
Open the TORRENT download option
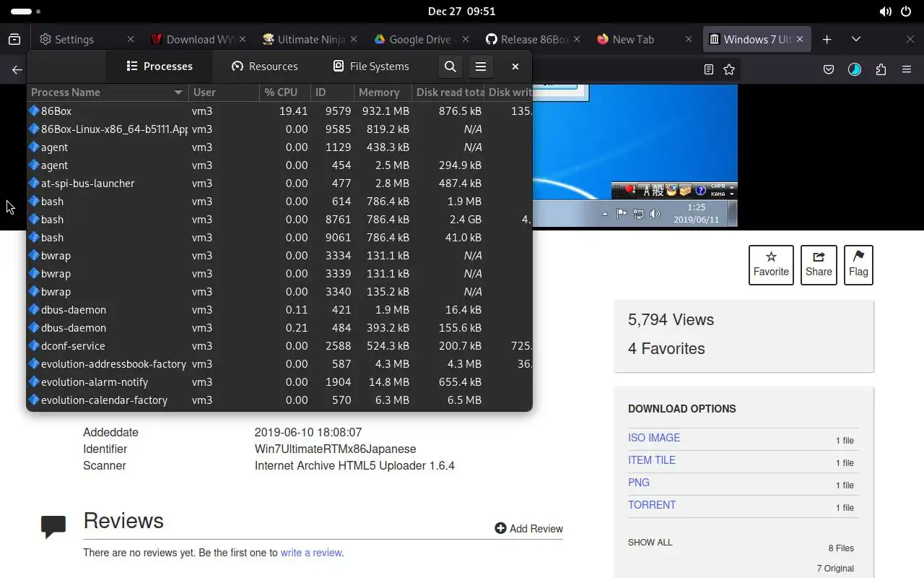click(x=652, y=505)
